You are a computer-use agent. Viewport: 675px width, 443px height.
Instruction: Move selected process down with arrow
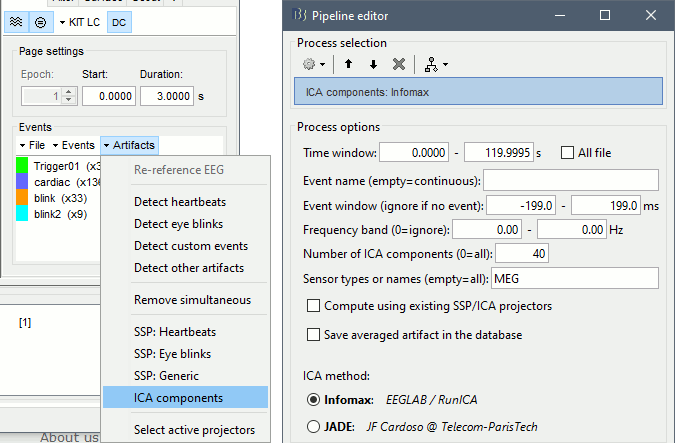click(373, 64)
